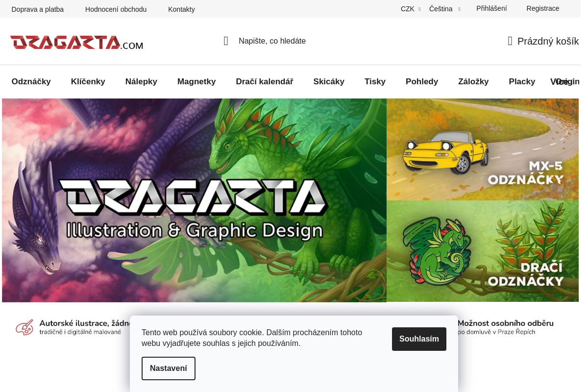
Task: Click Registrace link
Action: click(542, 8)
